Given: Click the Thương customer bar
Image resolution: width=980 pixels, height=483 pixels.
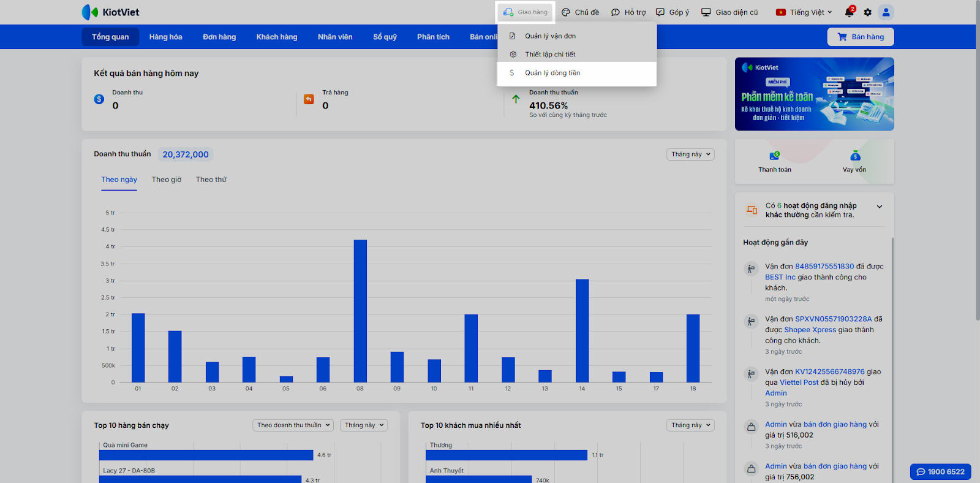Looking at the screenshot, I should pos(507,455).
